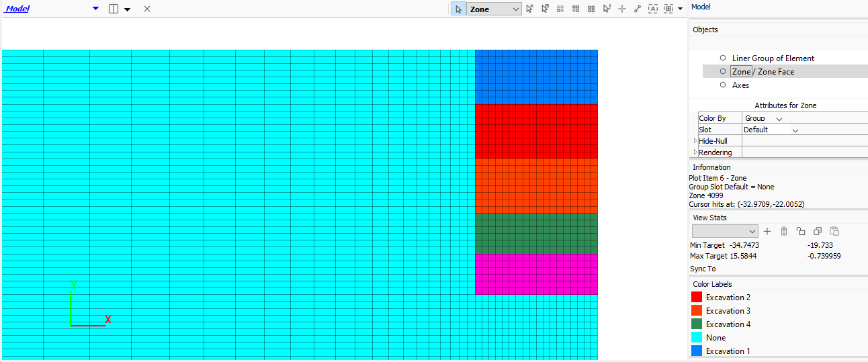Select the Liner Group of Element radio button
Screen dimensions: 868x362
coord(723,58)
